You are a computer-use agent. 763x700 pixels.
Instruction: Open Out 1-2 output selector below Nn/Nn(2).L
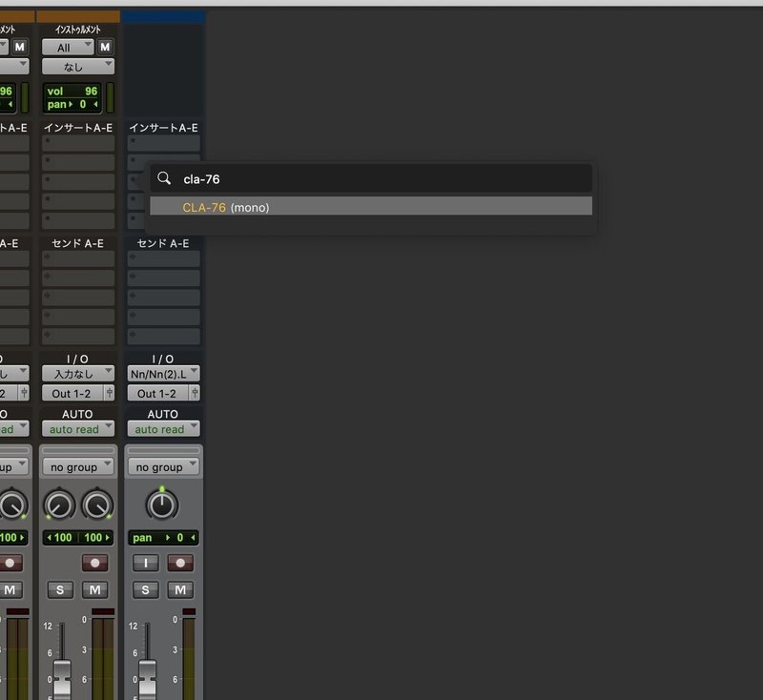tap(157, 393)
